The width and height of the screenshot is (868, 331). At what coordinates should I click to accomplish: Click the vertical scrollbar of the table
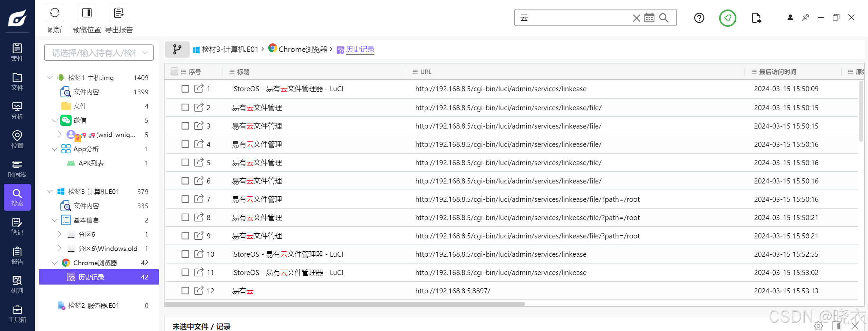(861, 111)
